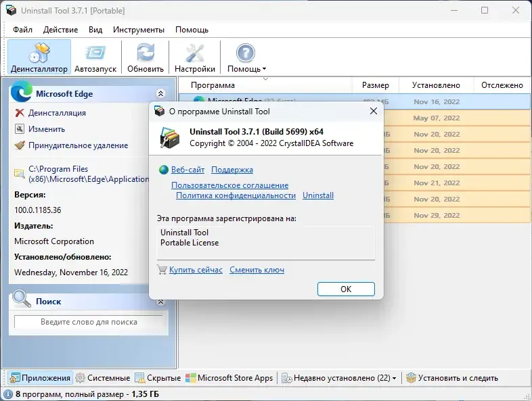The image size is (532, 401).
Task: Click Wednesday, November 16, 2022 date text
Action: click(x=71, y=273)
